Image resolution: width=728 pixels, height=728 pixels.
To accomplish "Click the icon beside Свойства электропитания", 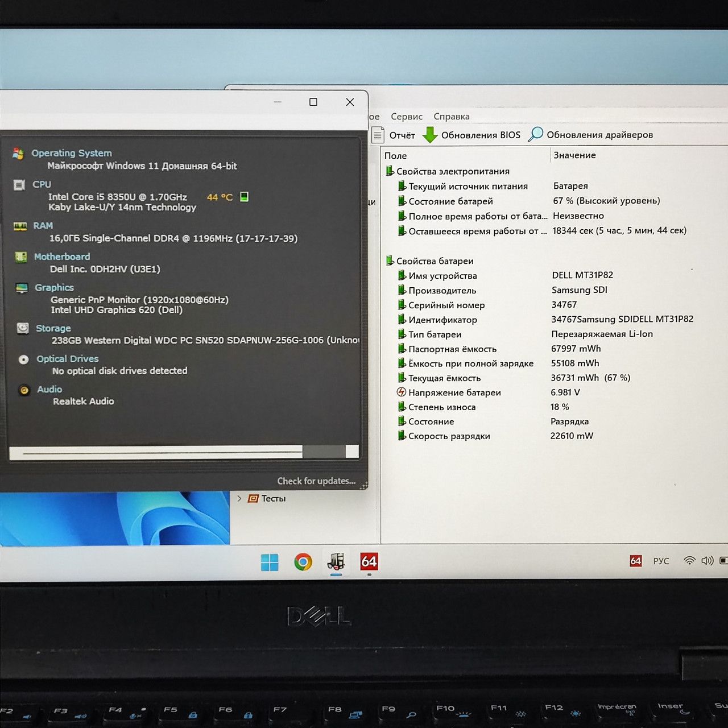I will coord(390,171).
